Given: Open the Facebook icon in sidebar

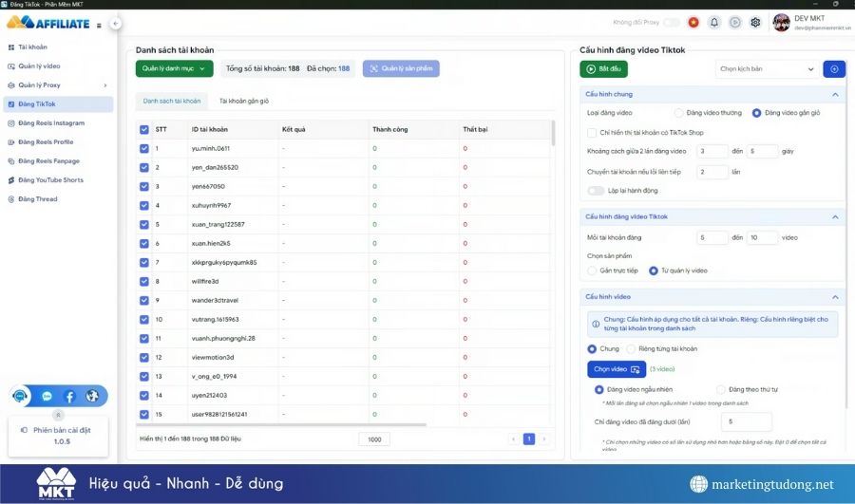Looking at the screenshot, I should point(69,396).
